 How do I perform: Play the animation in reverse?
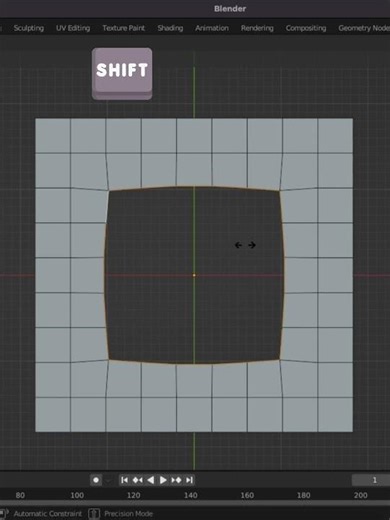(x=150, y=480)
